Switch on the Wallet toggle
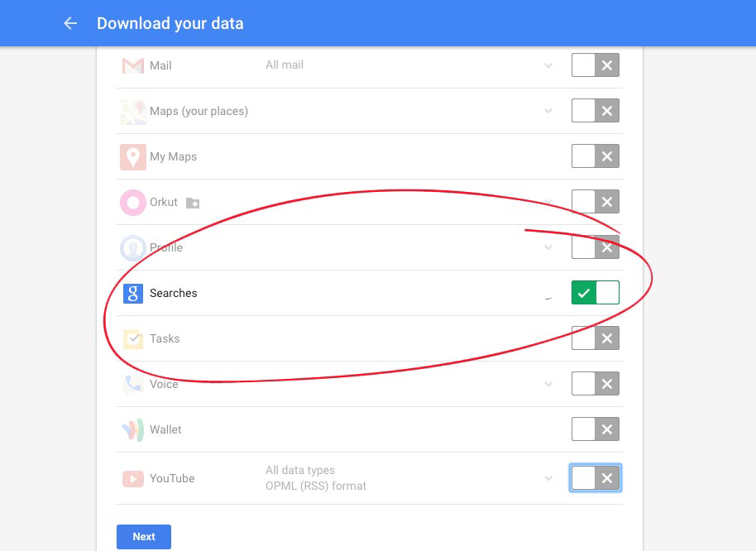 coord(595,429)
